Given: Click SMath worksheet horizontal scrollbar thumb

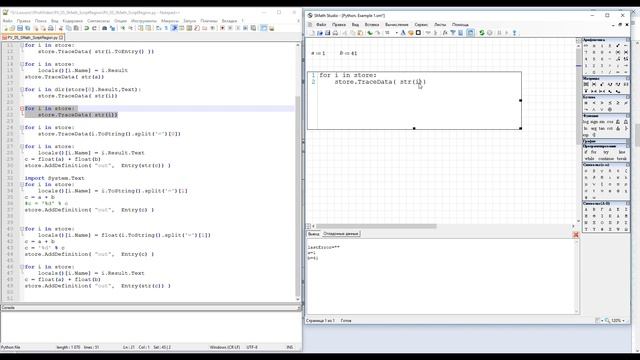Looking at the screenshot, I should pyautogui.click(x=376, y=226).
